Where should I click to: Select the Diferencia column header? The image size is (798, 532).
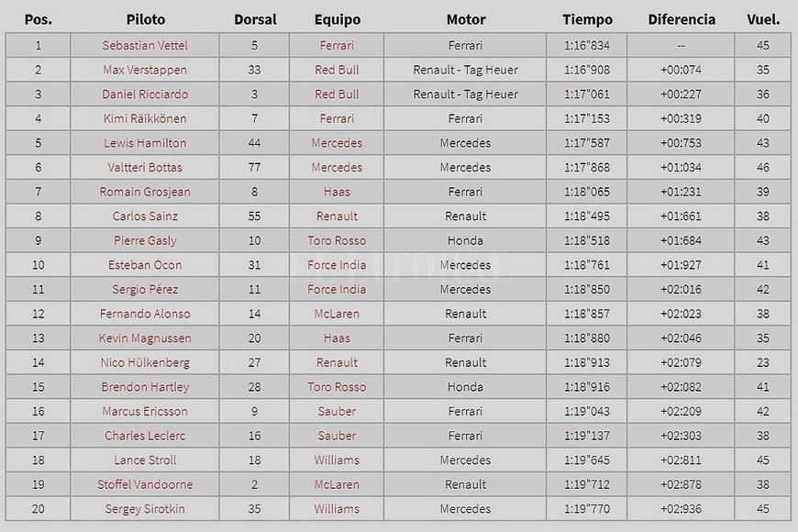681,19
